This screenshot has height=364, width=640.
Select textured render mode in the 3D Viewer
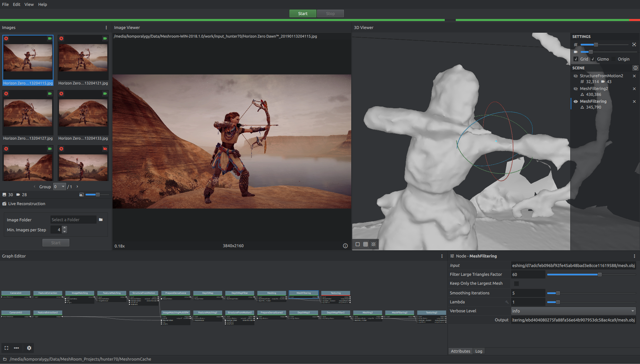coord(374,244)
